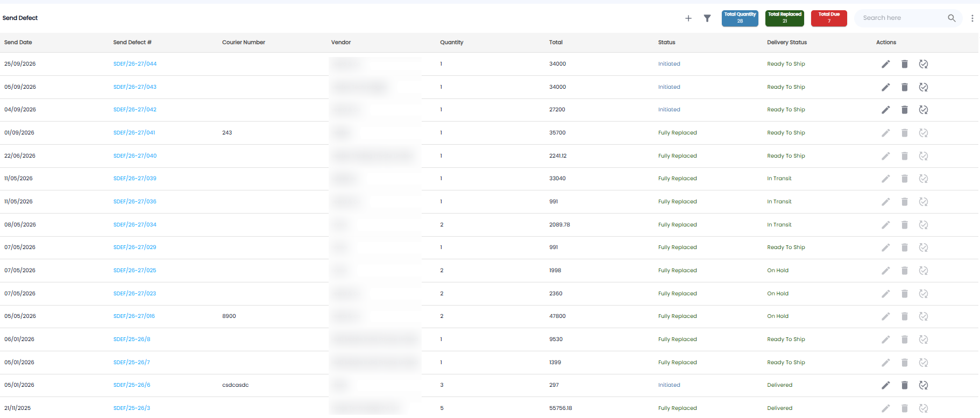
Task: Click replace cycle icon for SDEF/25-26/6
Action: point(924,385)
